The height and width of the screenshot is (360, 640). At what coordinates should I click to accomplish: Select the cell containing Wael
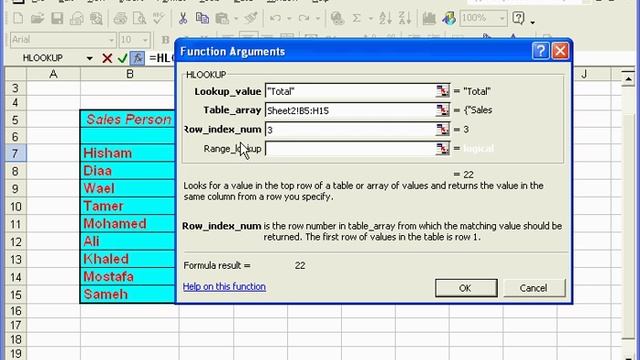click(128, 188)
